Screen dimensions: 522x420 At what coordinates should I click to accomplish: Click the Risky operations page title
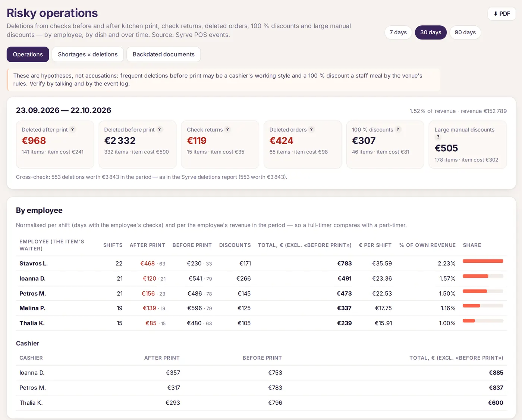[x=52, y=13]
